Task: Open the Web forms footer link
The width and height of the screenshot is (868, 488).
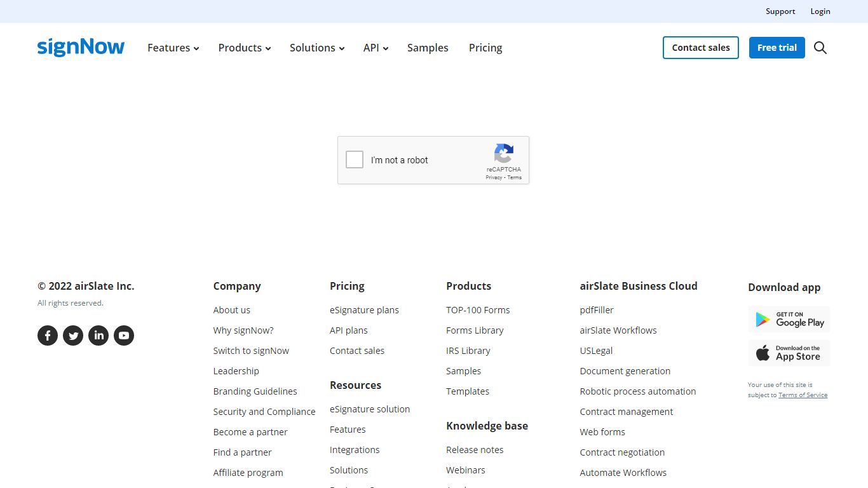Action: (x=602, y=432)
